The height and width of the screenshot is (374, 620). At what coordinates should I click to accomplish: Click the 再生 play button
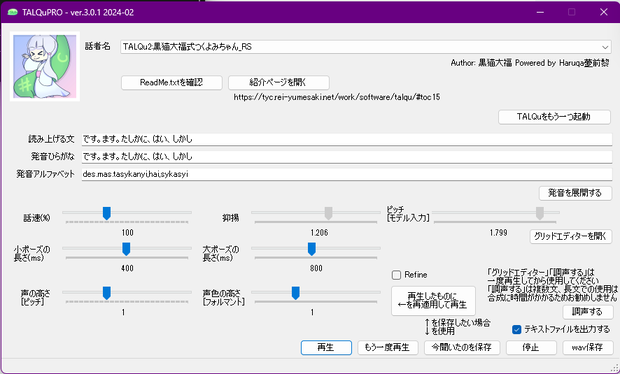(x=326, y=348)
